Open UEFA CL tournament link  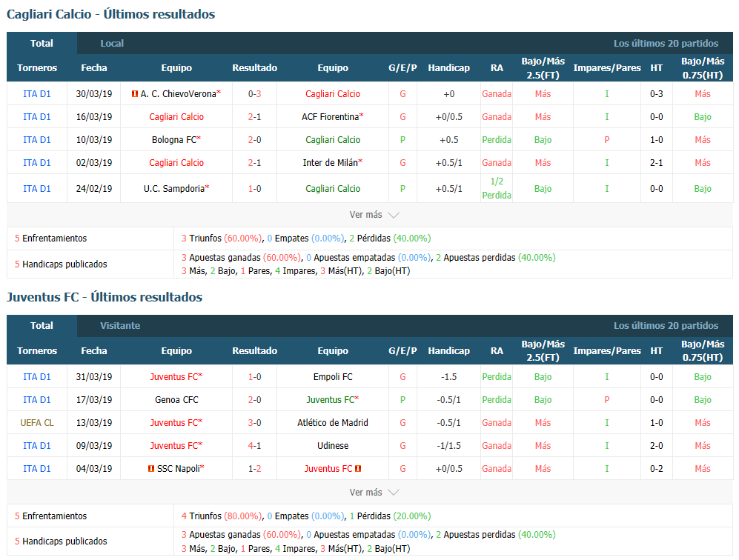[x=37, y=423]
